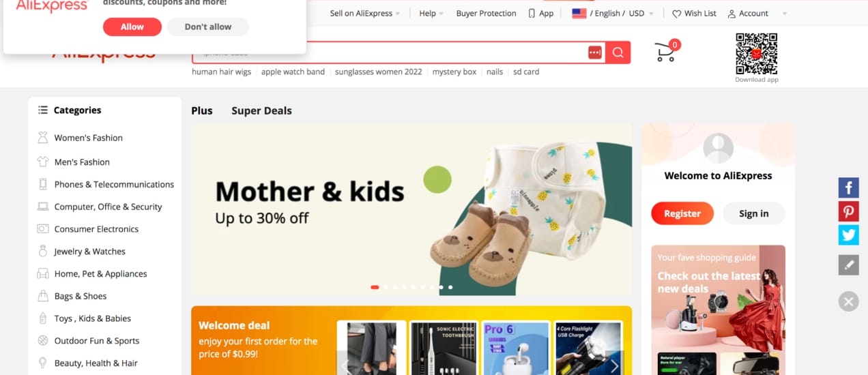Open the shopping cart icon
Image resolution: width=868 pixels, height=375 pixels.
click(666, 52)
